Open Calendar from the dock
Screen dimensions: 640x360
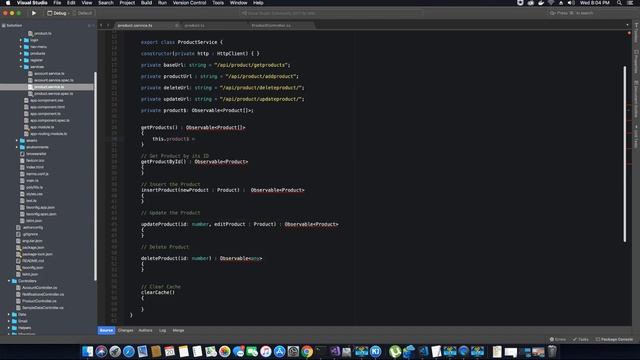(170, 351)
